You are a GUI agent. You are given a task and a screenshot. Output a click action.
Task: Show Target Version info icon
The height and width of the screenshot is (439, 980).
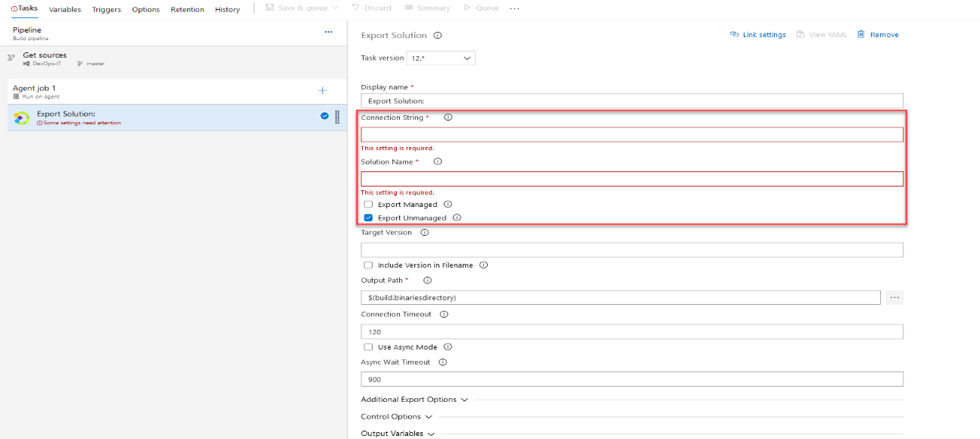424,233
